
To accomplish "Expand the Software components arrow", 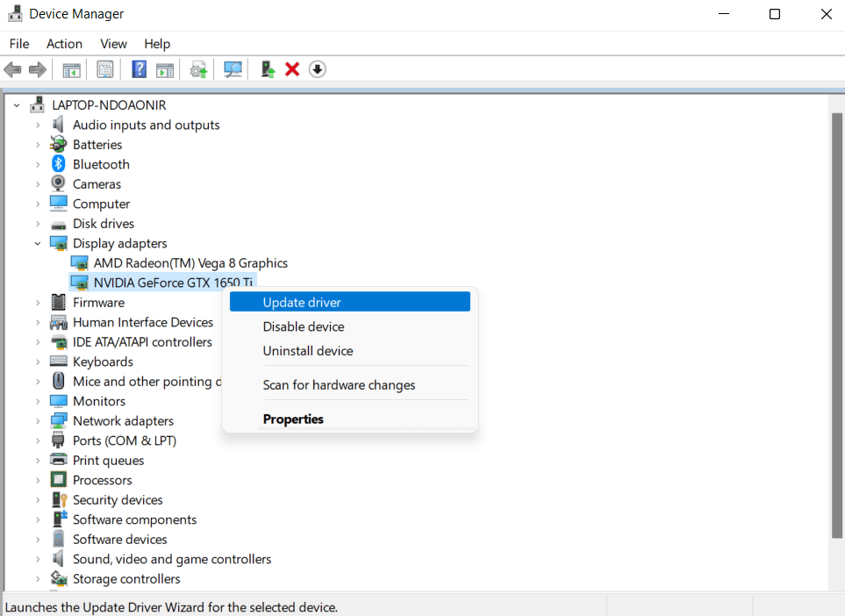I will (38, 519).
